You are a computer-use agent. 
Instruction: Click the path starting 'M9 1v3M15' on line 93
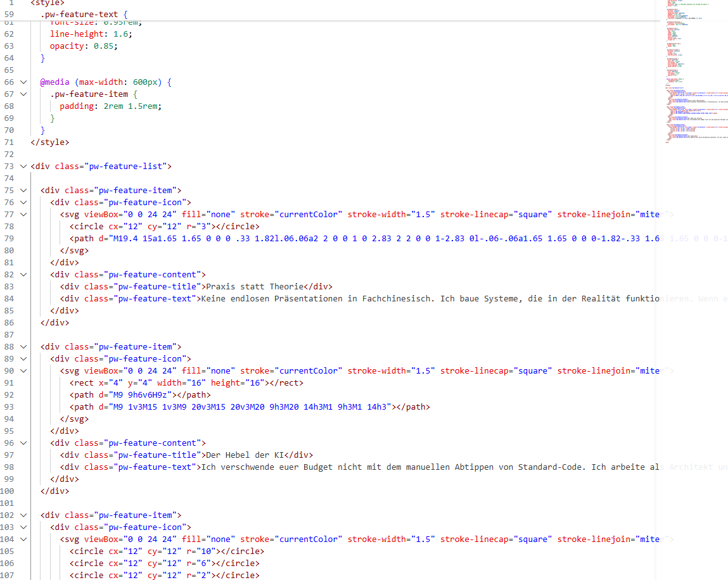250,407
